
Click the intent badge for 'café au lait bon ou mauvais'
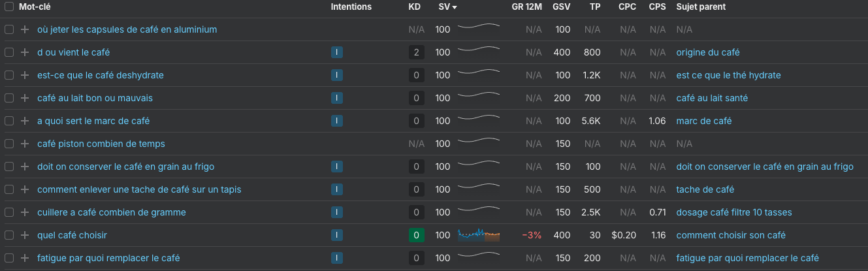(x=336, y=98)
